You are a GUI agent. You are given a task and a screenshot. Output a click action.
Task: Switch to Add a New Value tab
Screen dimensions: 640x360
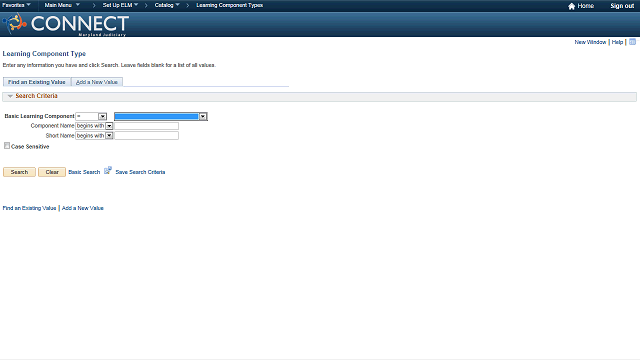(97, 82)
